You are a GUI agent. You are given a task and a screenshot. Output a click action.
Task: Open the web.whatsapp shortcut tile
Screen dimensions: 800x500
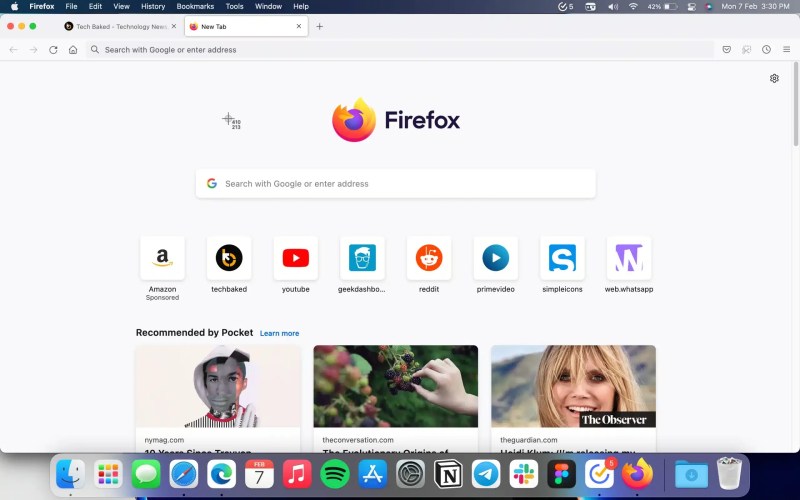[x=629, y=258]
